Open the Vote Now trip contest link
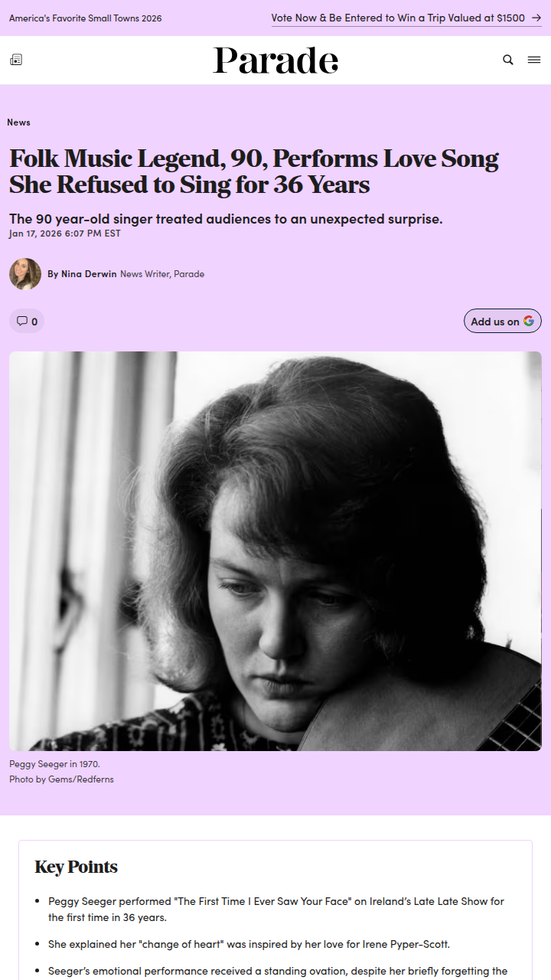This screenshot has height=980, width=551. tap(406, 18)
